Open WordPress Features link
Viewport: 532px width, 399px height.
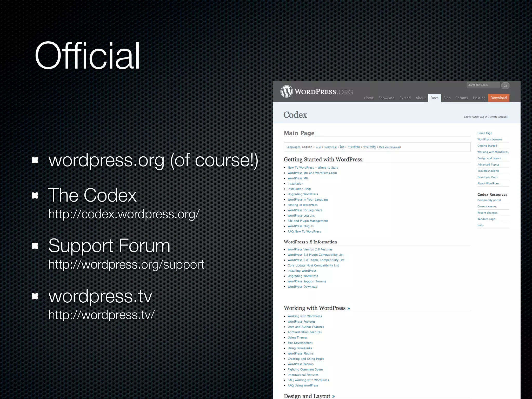tap(301, 322)
